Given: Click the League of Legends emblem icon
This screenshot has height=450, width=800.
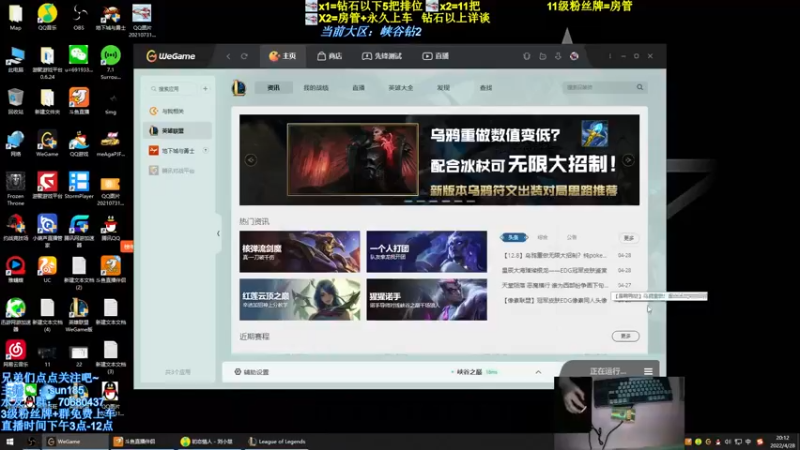Looking at the screenshot, I should pyautogui.click(x=239, y=88).
